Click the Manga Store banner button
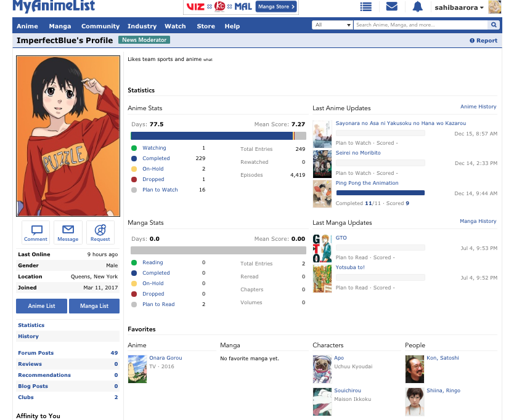This screenshot has width=514, height=420. 276,7
